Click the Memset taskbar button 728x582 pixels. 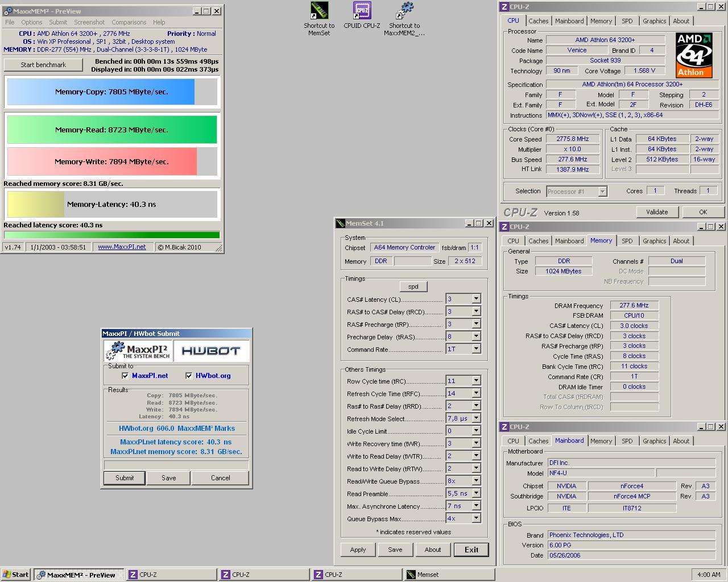pyautogui.click(x=449, y=575)
